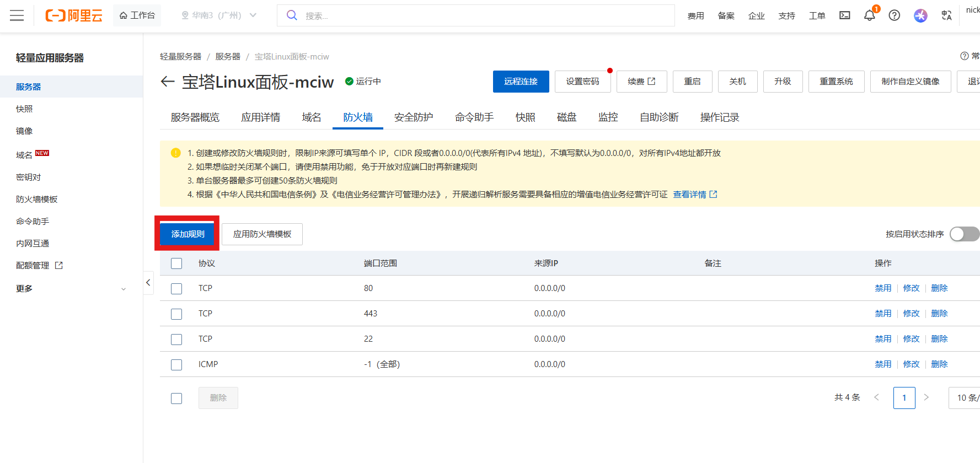The height and width of the screenshot is (463, 980).
Task: Collapse the left sidebar panel
Action: [x=148, y=282]
